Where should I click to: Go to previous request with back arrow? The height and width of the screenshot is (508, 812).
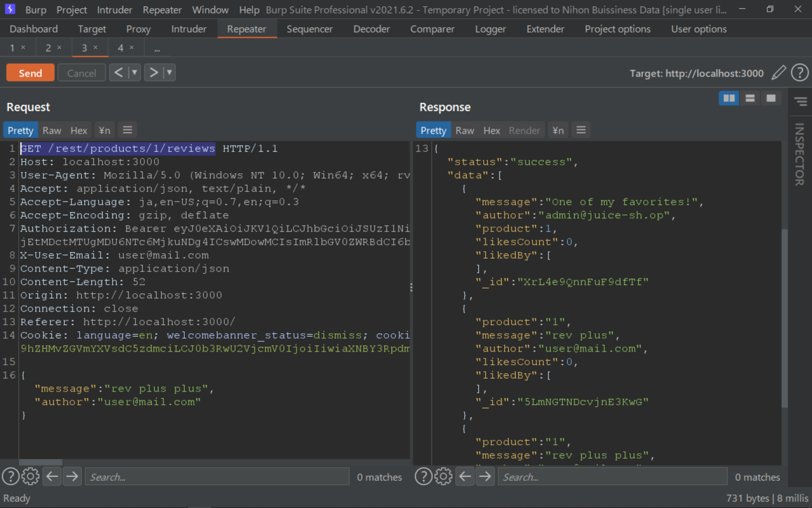tap(118, 72)
